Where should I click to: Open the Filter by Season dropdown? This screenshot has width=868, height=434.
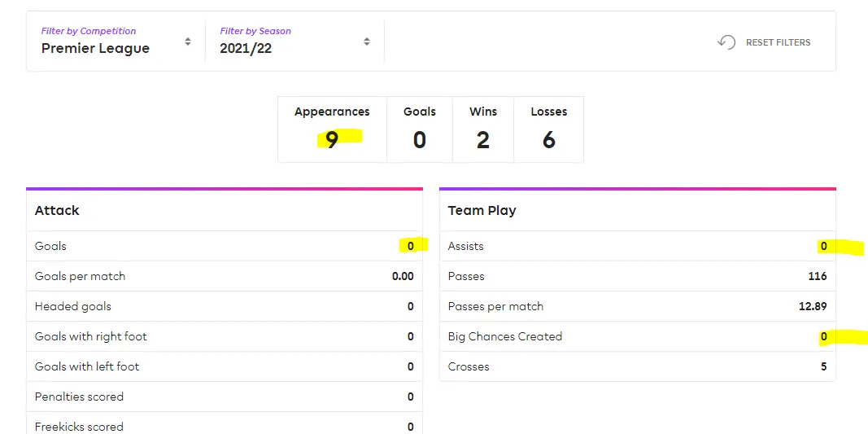[x=294, y=41]
